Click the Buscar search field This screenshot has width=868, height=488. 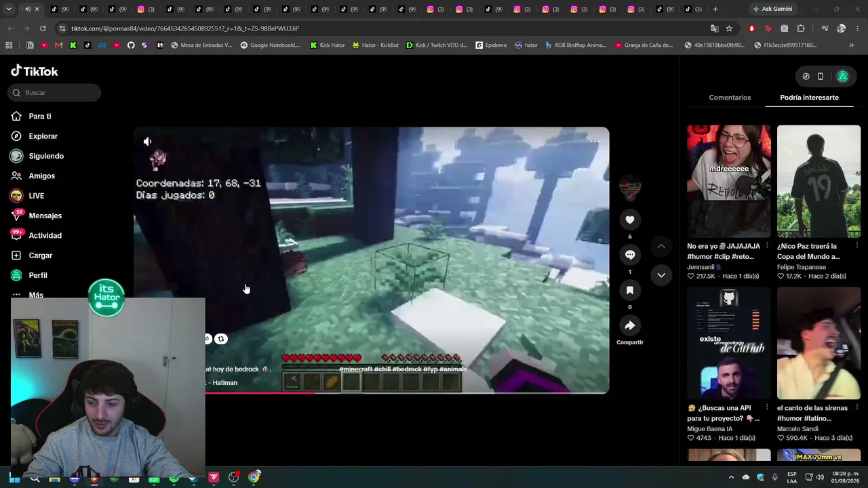(x=54, y=93)
